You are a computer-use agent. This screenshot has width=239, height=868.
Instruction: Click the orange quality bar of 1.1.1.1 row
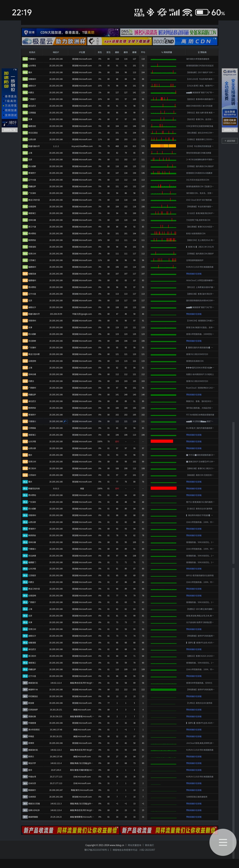click(x=163, y=146)
